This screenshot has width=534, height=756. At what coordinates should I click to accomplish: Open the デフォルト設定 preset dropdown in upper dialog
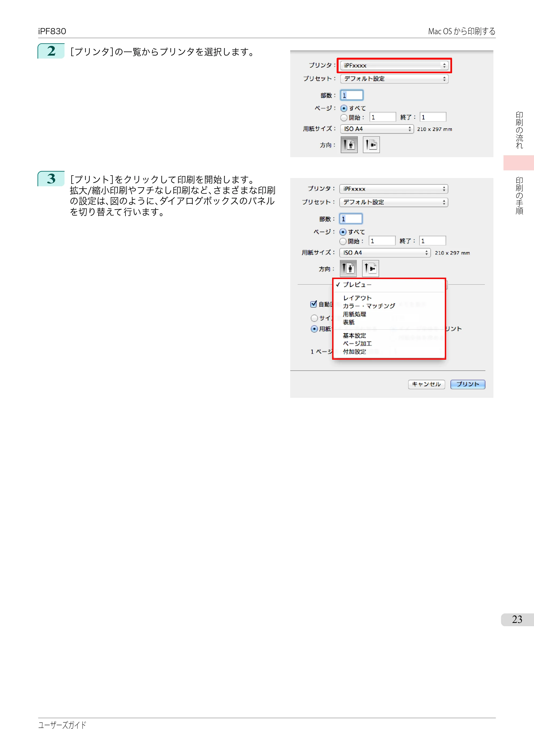click(394, 79)
